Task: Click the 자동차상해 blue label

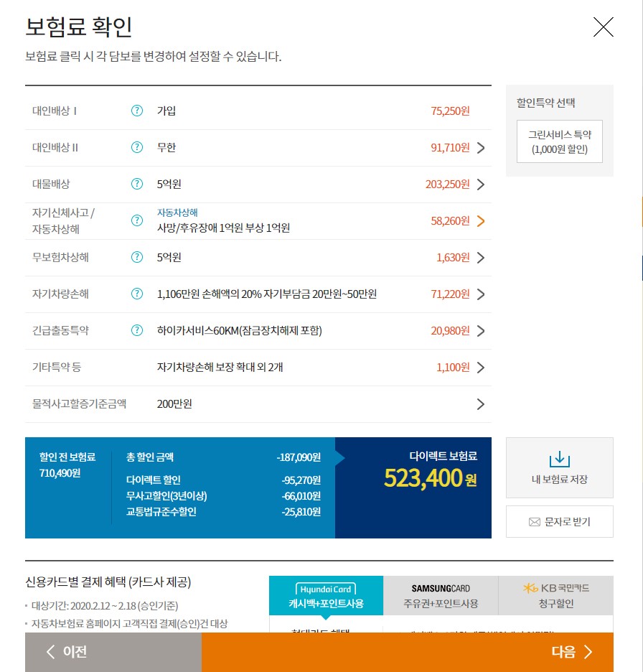Action: click(177, 213)
